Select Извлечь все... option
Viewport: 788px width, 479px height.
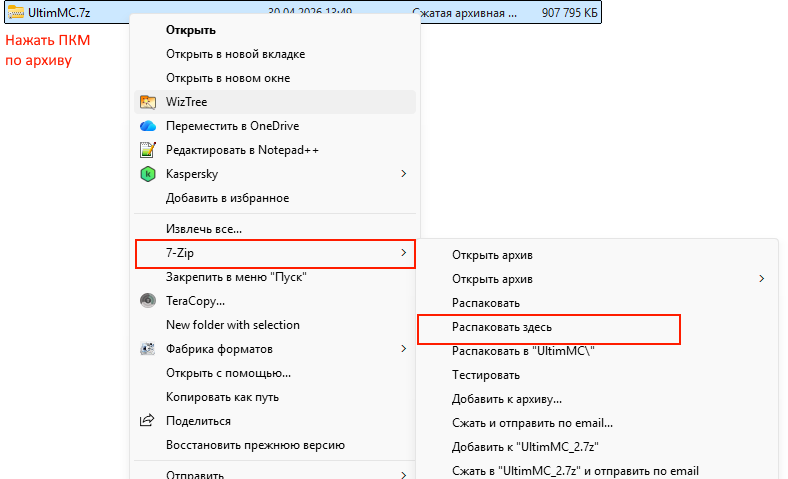(203, 229)
